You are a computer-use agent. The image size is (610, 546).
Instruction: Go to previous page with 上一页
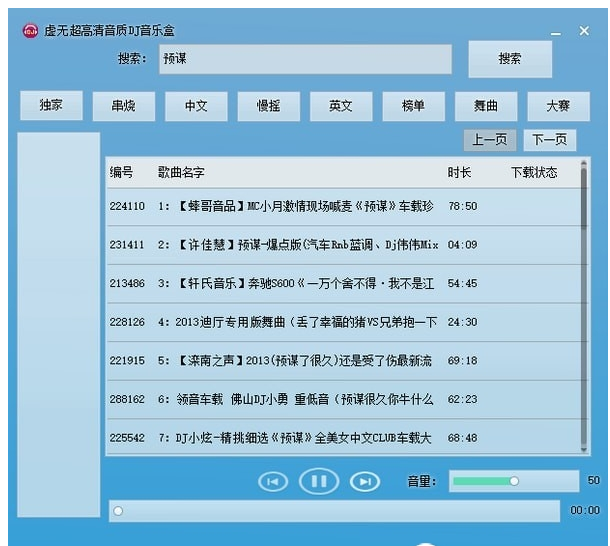490,140
